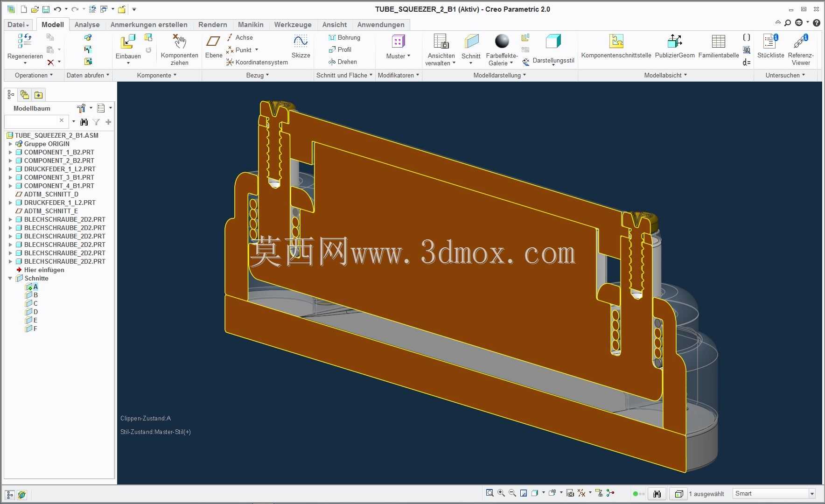This screenshot has height=504, width=825.
Task: Click the Schnitt section icon
Action: (x=471, y=42)
